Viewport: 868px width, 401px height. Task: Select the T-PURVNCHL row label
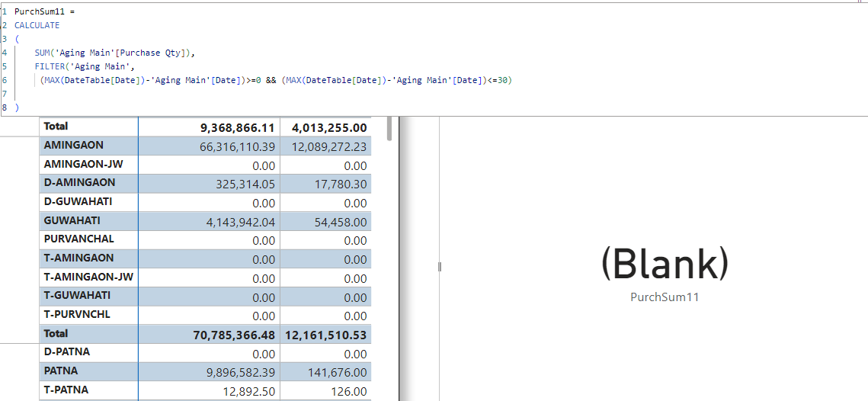(77, 314)
